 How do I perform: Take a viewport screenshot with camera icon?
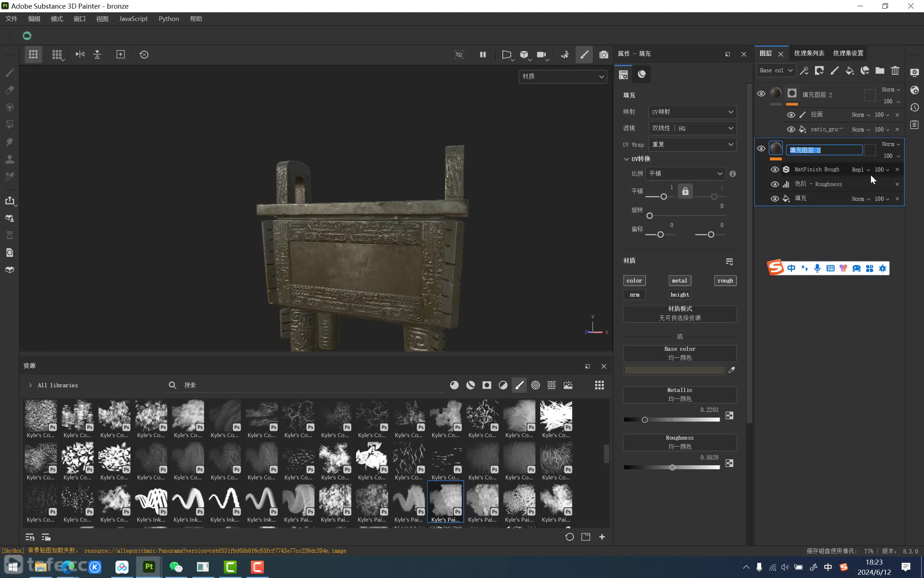point(603,55)
